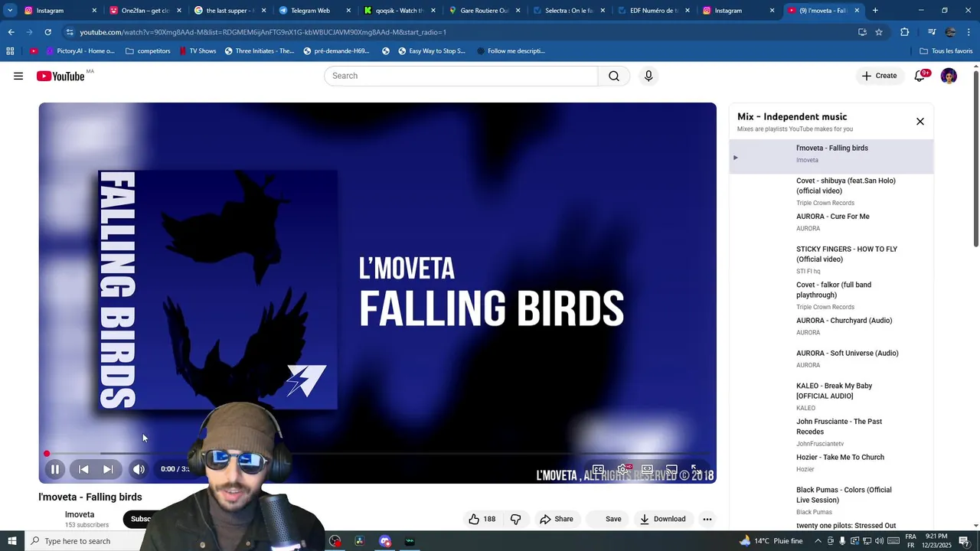Open Windows notification center
Viewport: 980px width, 551px height.
[x=965, y=541]
